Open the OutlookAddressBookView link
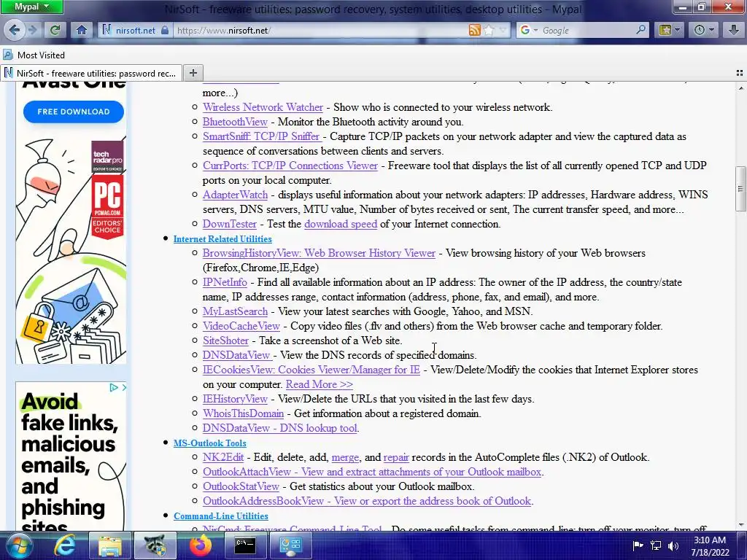The image size is (747, 560). [x=367, y=501]
